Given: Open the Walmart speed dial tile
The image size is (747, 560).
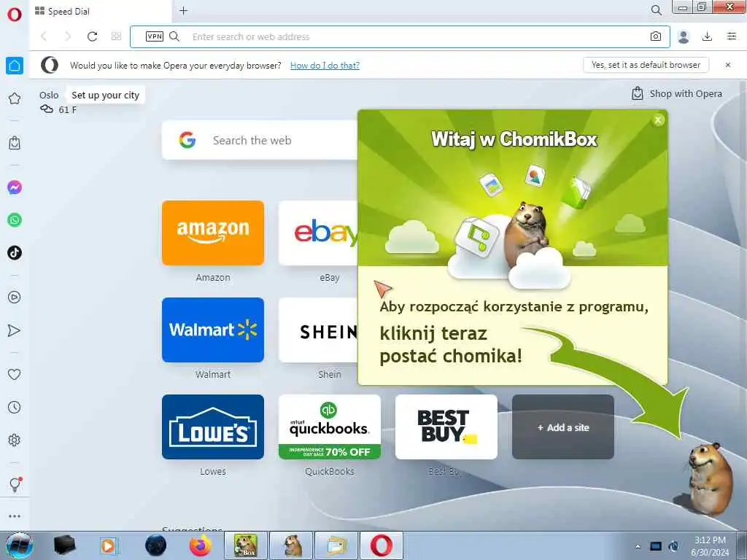Looking at the screenshot, I should click(213, 330).
